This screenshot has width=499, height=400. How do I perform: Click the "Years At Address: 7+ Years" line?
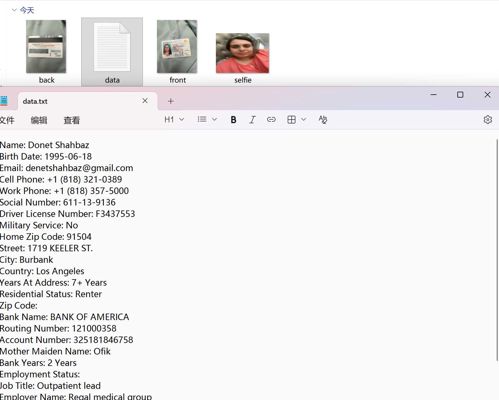[x=53, y=283]
